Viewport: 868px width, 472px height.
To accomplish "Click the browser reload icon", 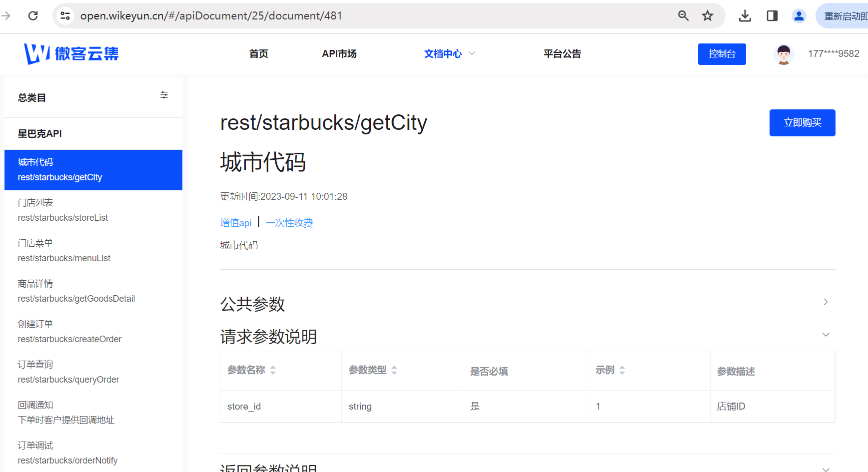I will (33, 15).
